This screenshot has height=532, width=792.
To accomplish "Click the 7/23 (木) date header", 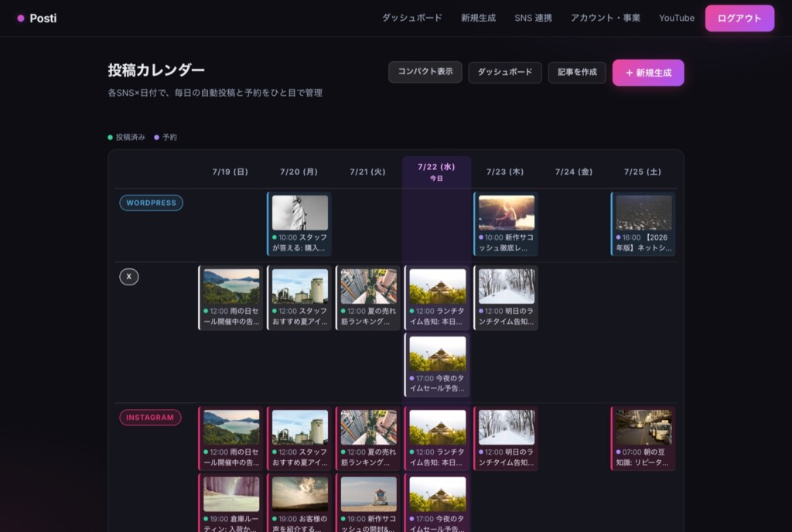I will 505,172.
